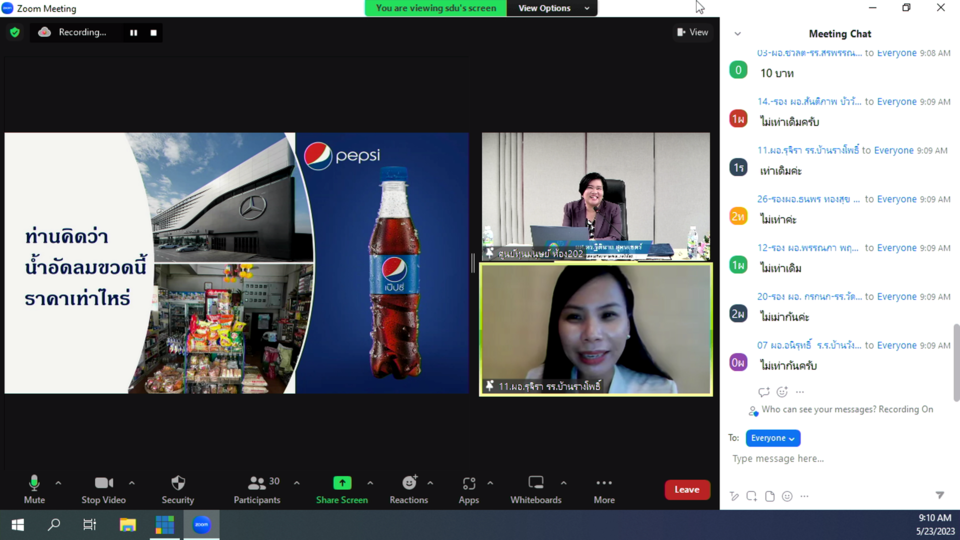960x540 pixels.
Task: Expand arrow next to Reactions
Action: point(430,483)
